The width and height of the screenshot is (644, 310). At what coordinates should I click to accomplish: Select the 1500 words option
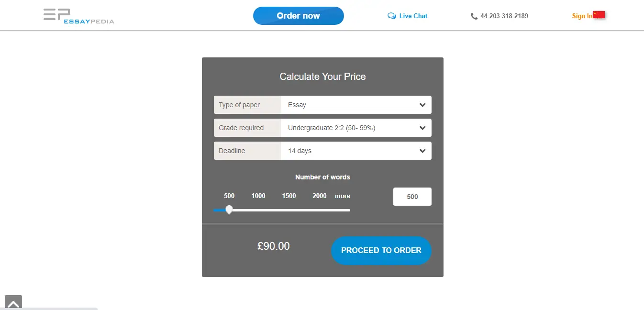tap(289, 196)
